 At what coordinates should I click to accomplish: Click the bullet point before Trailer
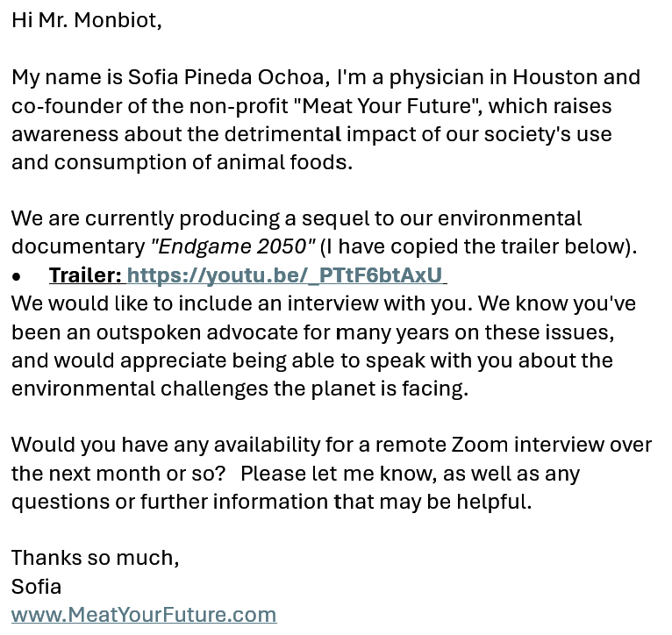[17, 276]
